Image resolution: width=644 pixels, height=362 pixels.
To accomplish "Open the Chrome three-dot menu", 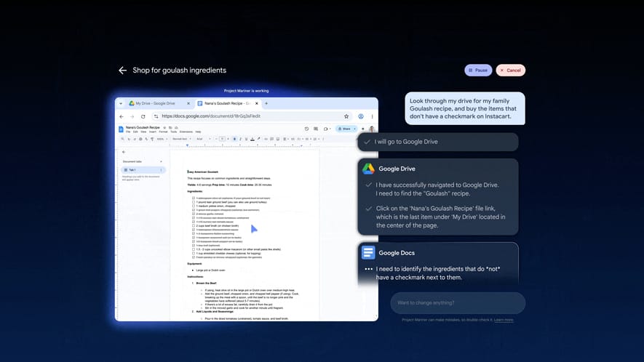I will pyautogui.click(x=372, y=116).
